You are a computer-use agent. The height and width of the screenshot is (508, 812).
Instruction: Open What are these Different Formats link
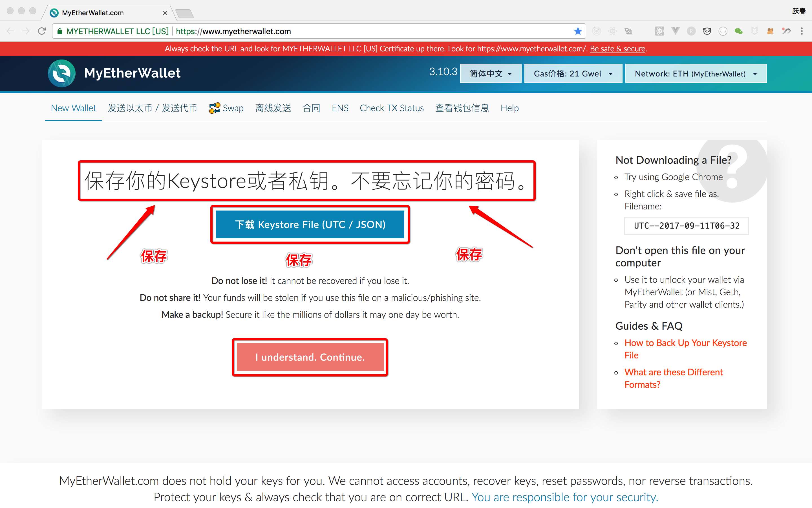tap(673, 378)
